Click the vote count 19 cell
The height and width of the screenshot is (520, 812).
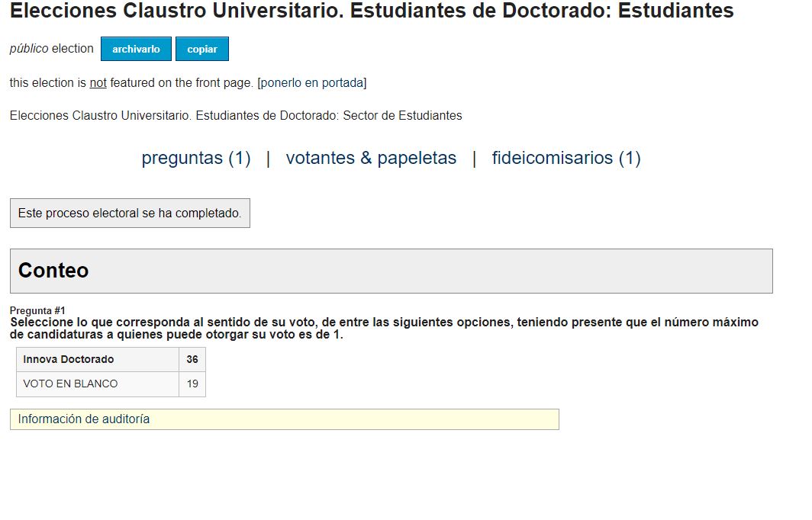[192, 384]
